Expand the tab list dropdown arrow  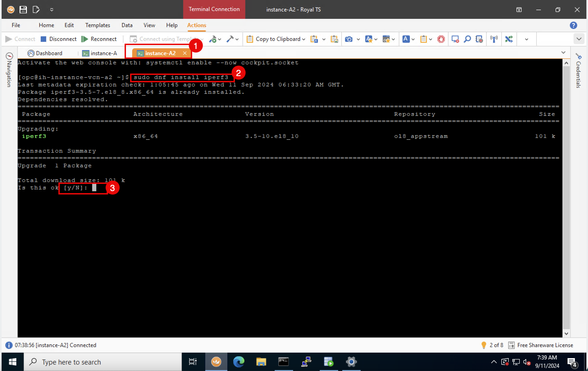pos(563,53)
